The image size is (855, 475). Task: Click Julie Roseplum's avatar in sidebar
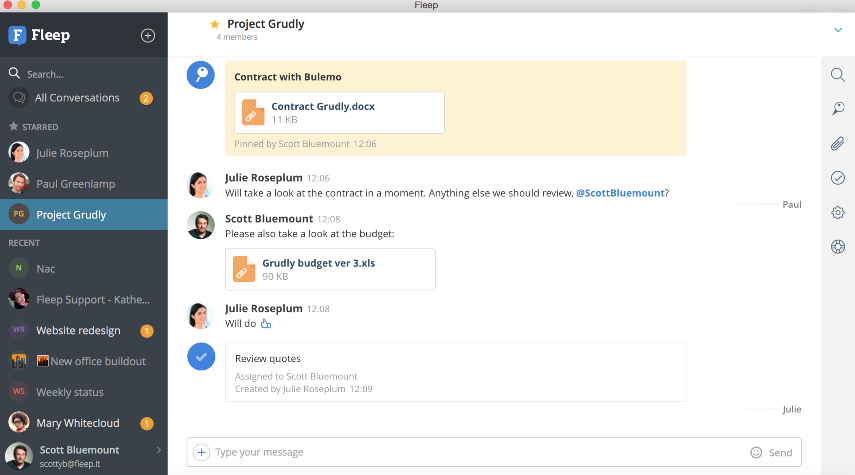(19, 152)
